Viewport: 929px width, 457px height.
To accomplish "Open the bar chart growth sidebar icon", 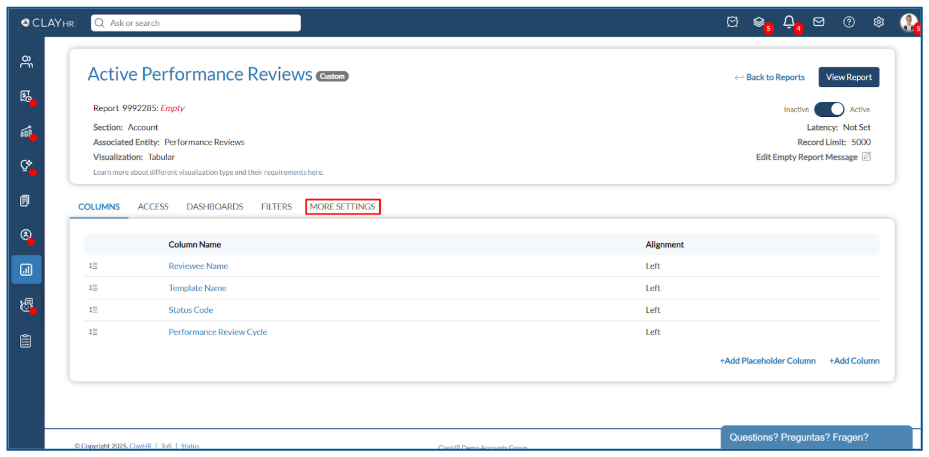I will coord(26,131).
